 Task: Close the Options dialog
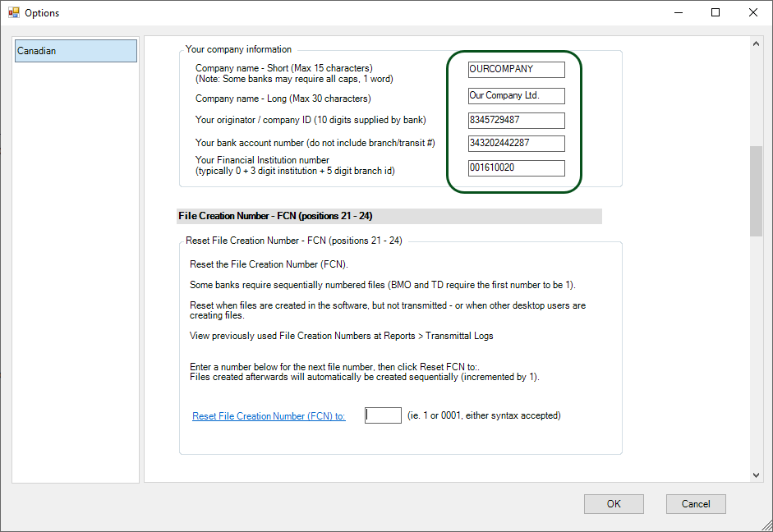pyautogui.click(x=752, y=12)
